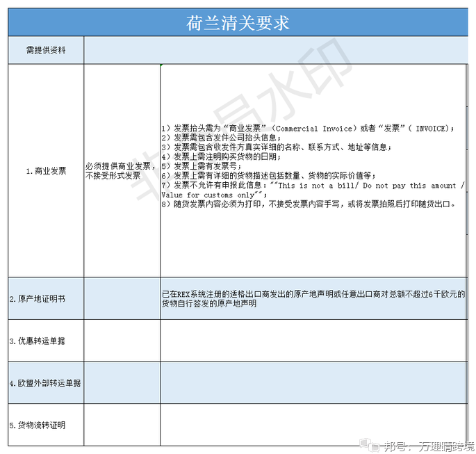476x454 pixels.
Task: Click the green error indicator triangle in cell corner
Action: (x=162, y=65)
